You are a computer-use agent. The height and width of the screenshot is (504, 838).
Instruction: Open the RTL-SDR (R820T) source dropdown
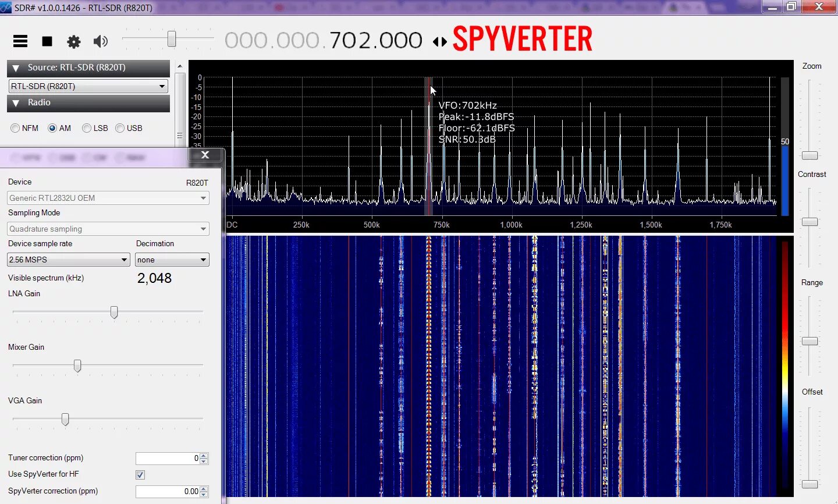(x=88, y=86)
